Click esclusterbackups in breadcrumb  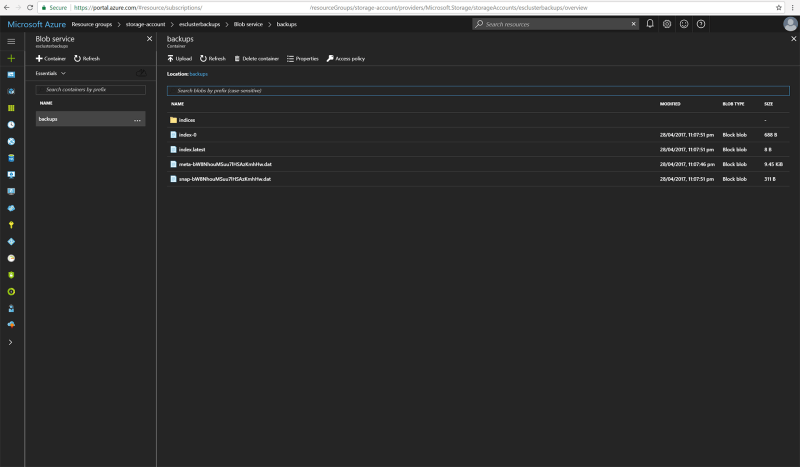click(199, 24)
